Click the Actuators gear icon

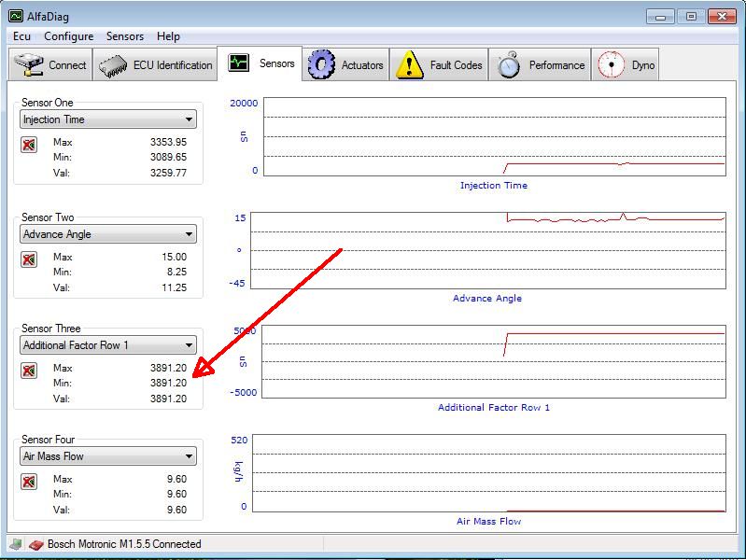[x=321, y=64]
